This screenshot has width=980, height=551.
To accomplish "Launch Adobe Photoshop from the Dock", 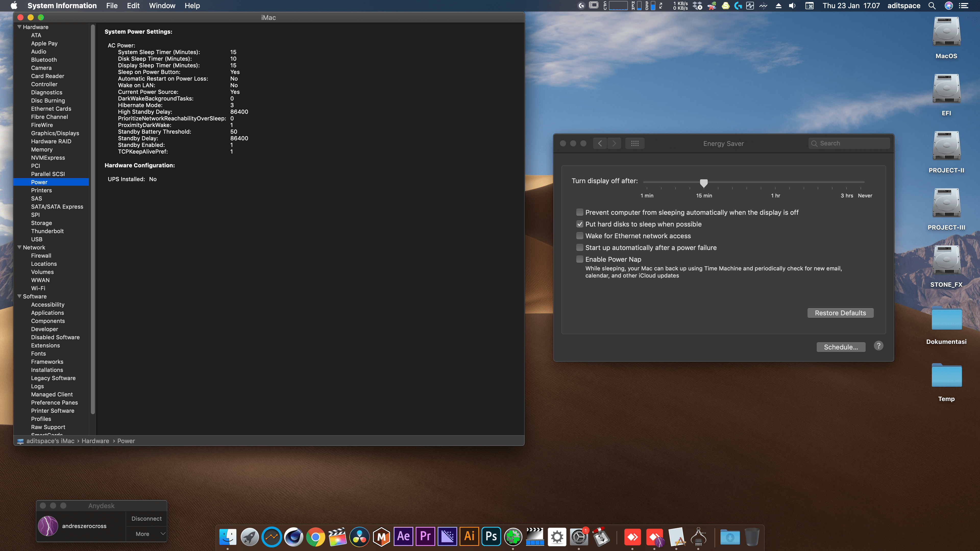I will [491, 536].
